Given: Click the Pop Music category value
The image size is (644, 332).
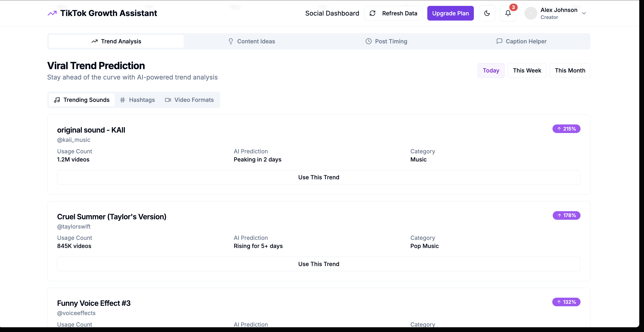Looking at the screenshot, I should pos(425,246).
